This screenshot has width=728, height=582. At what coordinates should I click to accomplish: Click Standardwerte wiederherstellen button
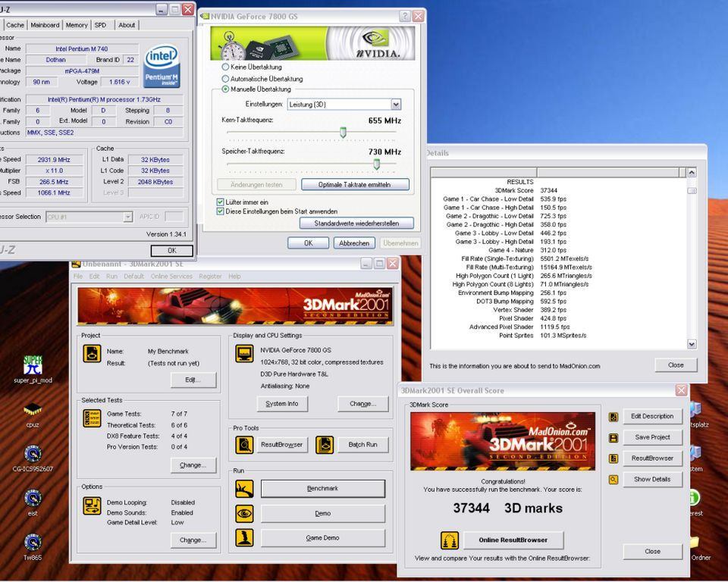tap(356, 224)
